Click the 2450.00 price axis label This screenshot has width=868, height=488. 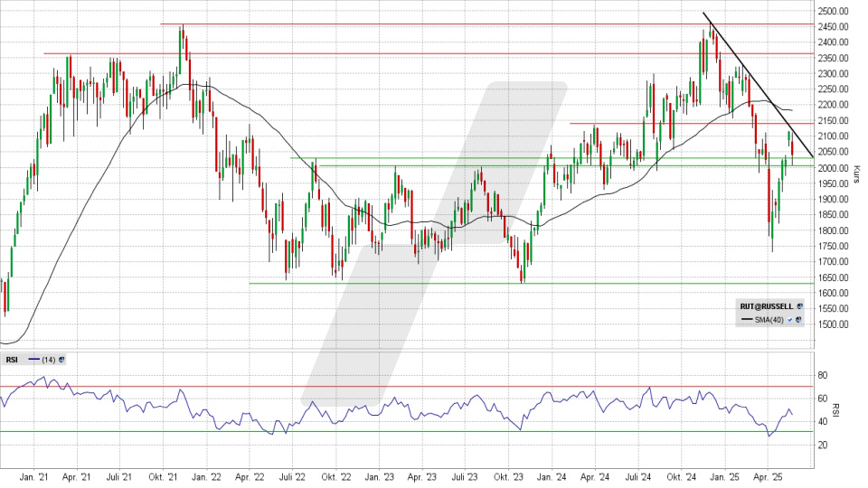click(x=833, y=26)
